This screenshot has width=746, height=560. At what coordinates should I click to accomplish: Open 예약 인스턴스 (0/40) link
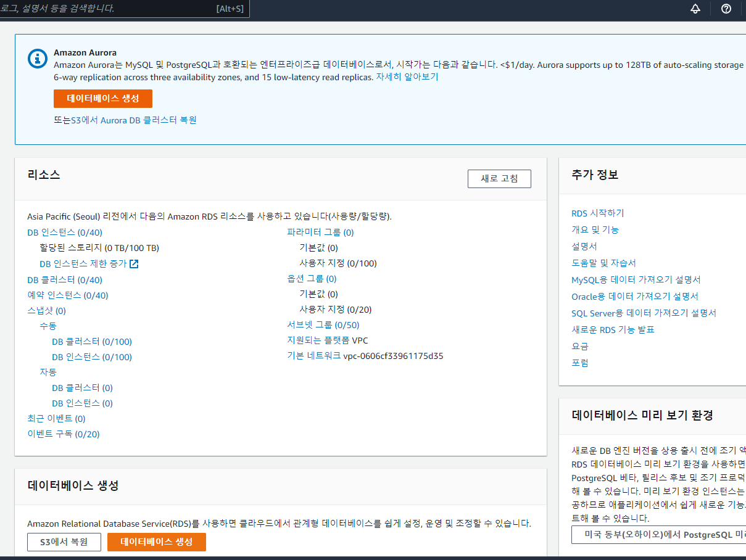click(x=68, y=295)
